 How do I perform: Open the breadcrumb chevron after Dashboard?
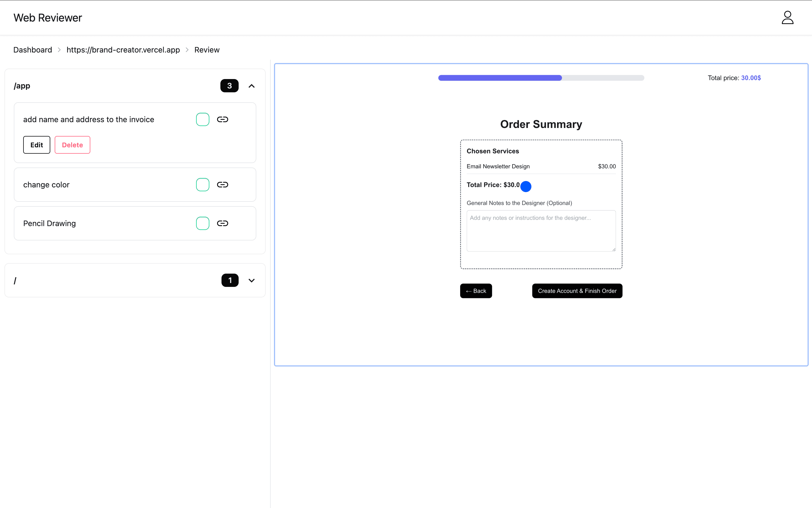click(x=59, y=50)
